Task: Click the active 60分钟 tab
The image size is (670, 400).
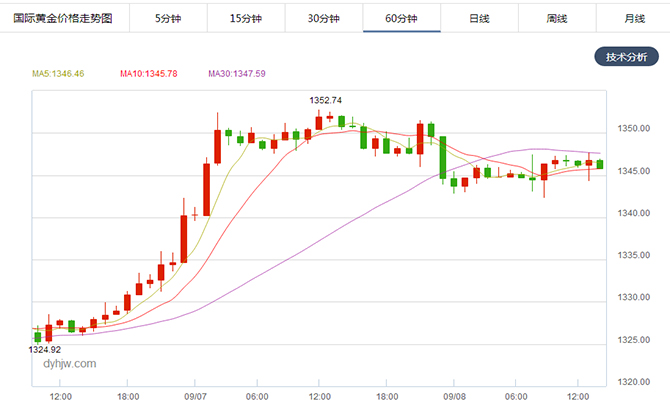Action: [x=400, y=18]
